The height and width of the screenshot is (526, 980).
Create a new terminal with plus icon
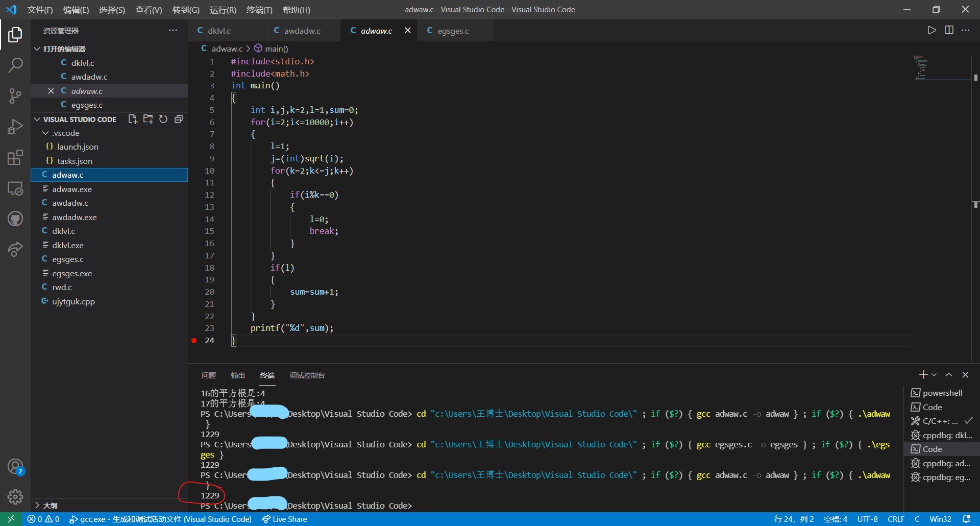pyautogui.click(x=923, y=375)
